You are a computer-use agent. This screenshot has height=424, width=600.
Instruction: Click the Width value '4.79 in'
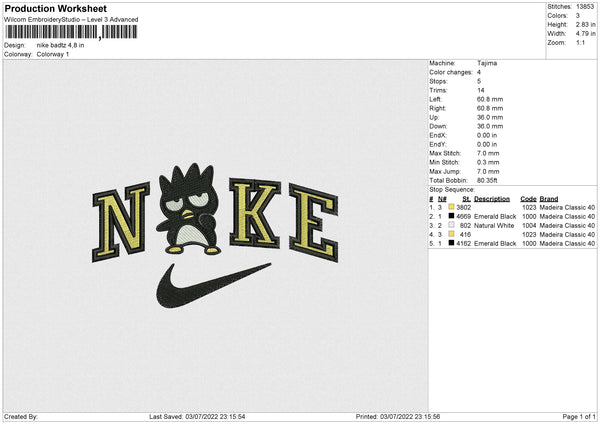(x=585, y=34)
